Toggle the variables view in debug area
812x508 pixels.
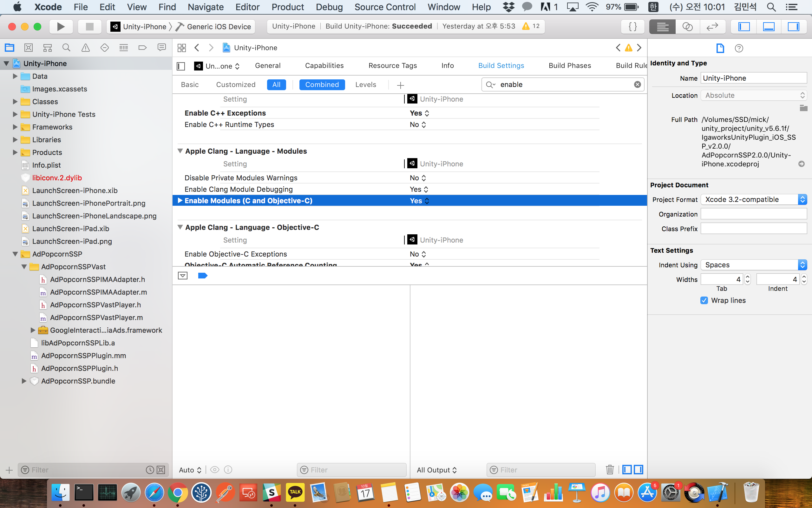tap(627, 469)
